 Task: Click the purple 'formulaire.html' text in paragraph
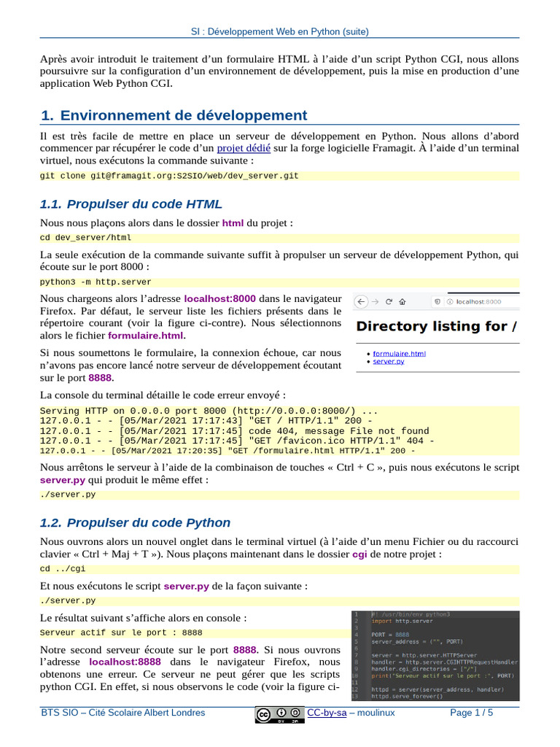pyautogui.click(x=146, y=336)
